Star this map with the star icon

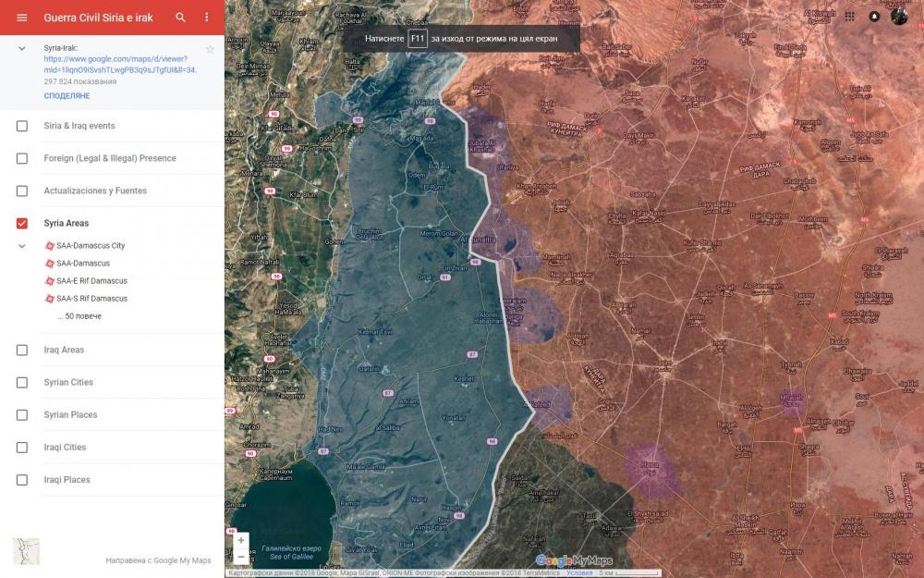coord(210,49)
